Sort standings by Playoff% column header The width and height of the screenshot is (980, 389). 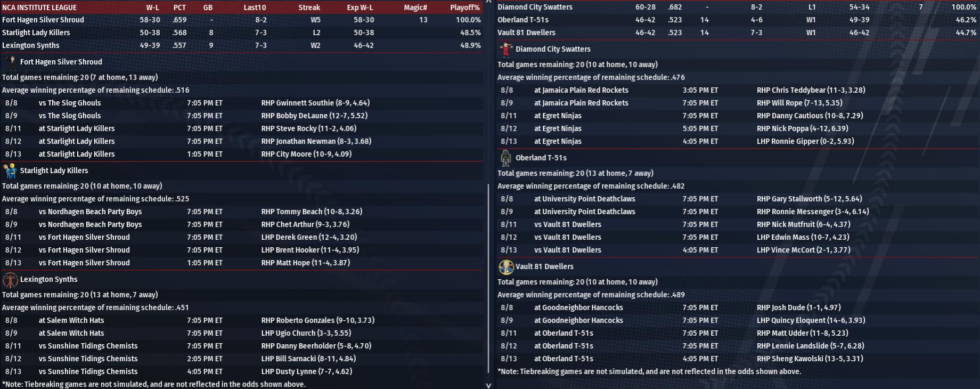(464, 7)
